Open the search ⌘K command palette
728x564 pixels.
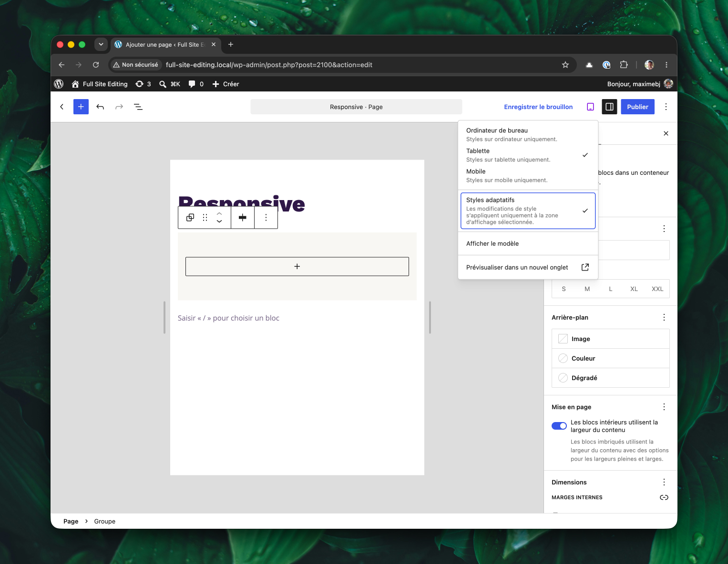[x=170, y=84]
